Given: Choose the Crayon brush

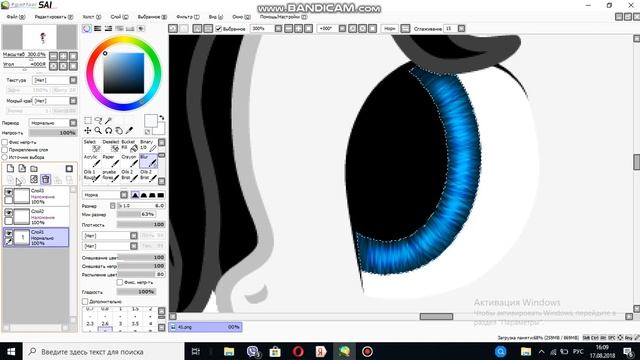Looking at the screenshot, I should point(129,161).
